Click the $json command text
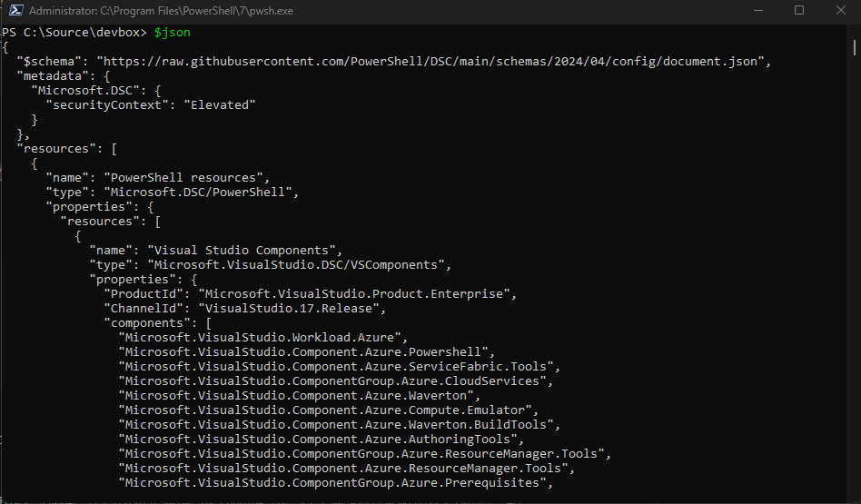 click(172, 33)
